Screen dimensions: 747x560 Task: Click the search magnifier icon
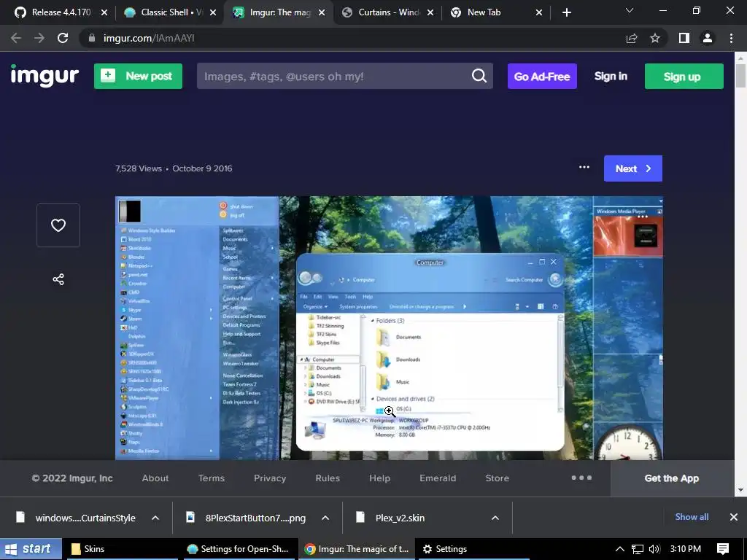[479, 76]
